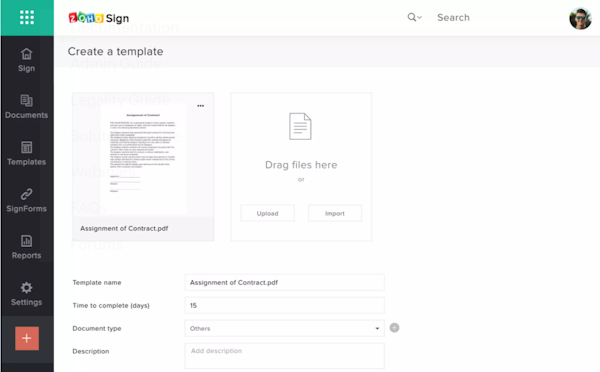
Task: Expand the Document type dropdown
Action: [285, 328]
